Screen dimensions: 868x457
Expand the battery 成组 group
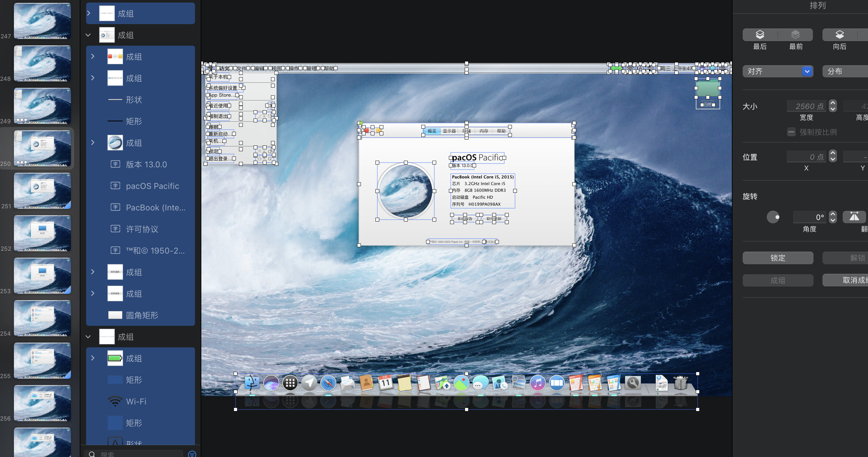pos(93,358)
